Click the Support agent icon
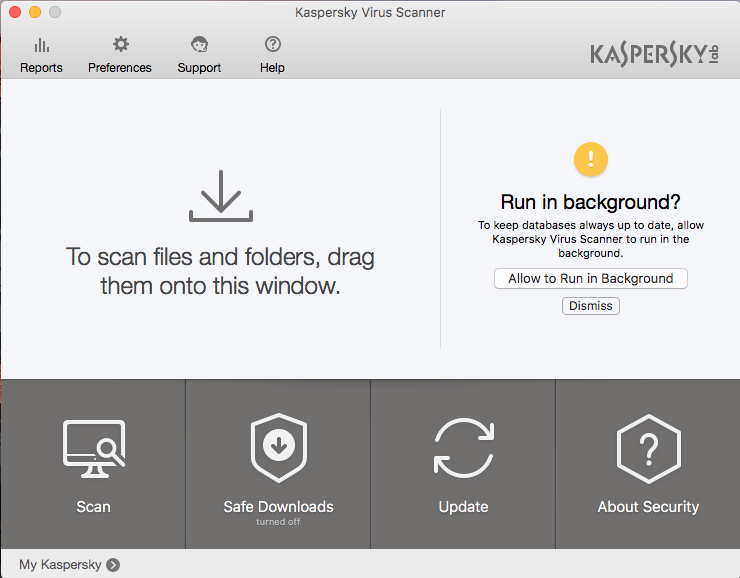Viewport: 740px width, 578px height. (x=200, y=45)
